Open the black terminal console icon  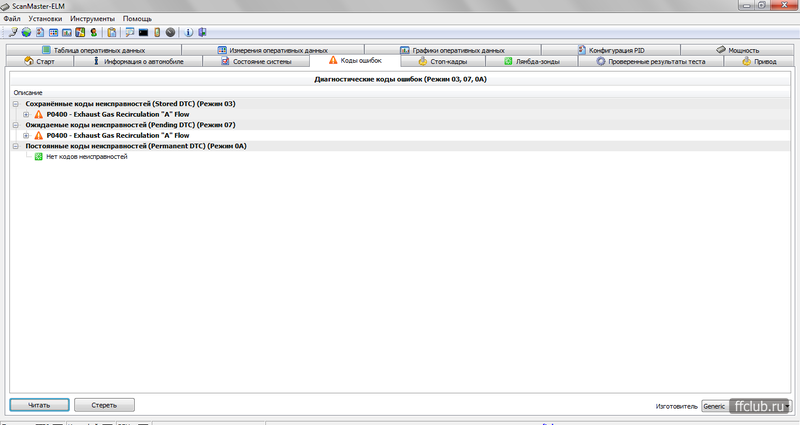point(143,32)
